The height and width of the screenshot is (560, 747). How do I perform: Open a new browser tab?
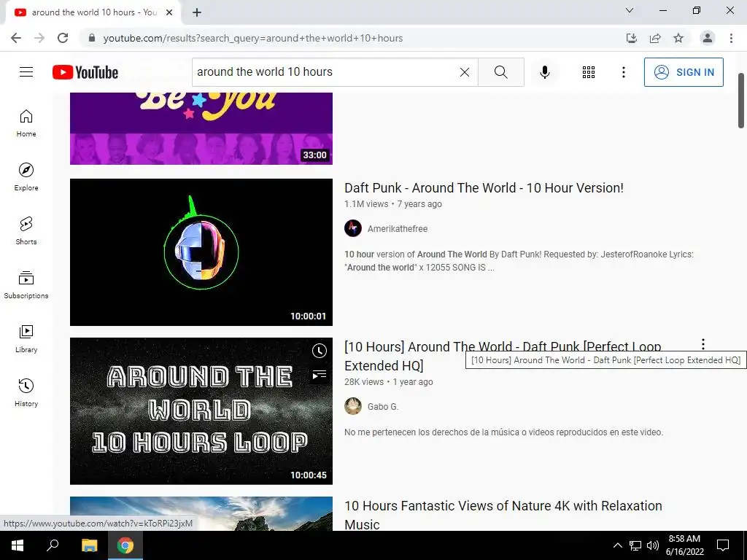(x=197, y=13)
